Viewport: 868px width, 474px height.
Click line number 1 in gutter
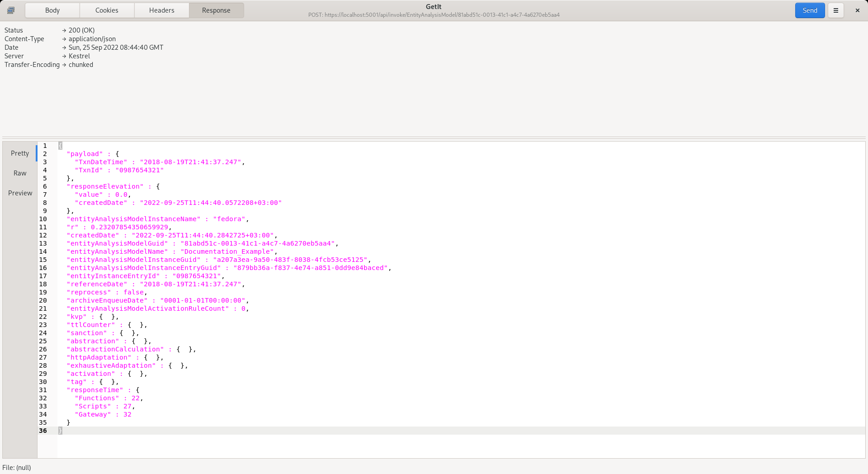45,146
